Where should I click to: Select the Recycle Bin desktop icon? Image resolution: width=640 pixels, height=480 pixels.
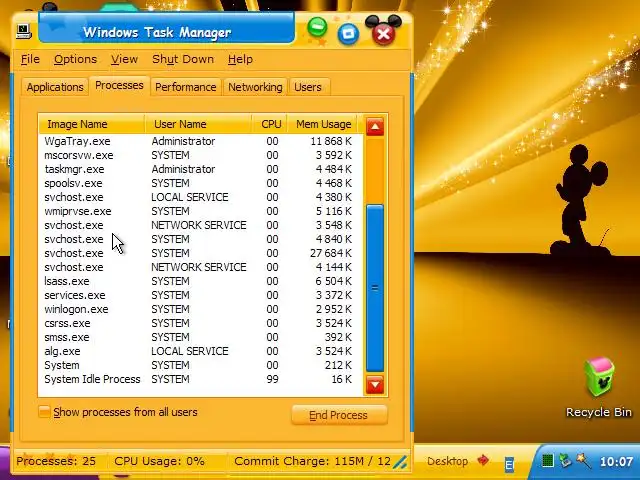pyautogui.click(x=599, y=388)
